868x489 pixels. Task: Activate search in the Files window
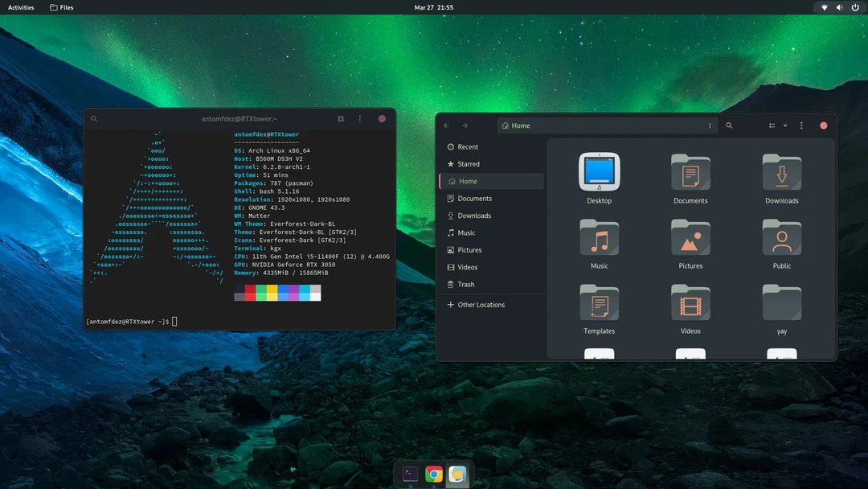[x=728, y=125]
